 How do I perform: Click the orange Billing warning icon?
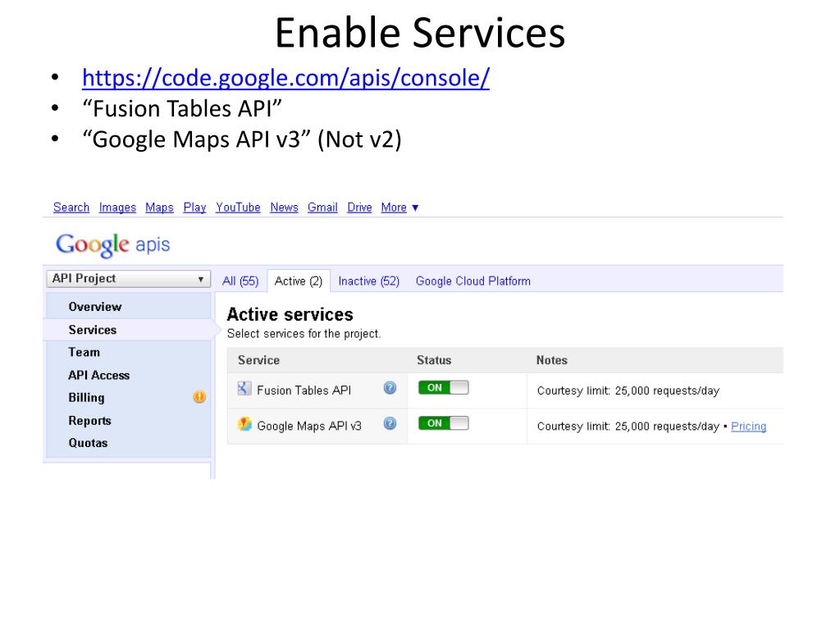199,397
